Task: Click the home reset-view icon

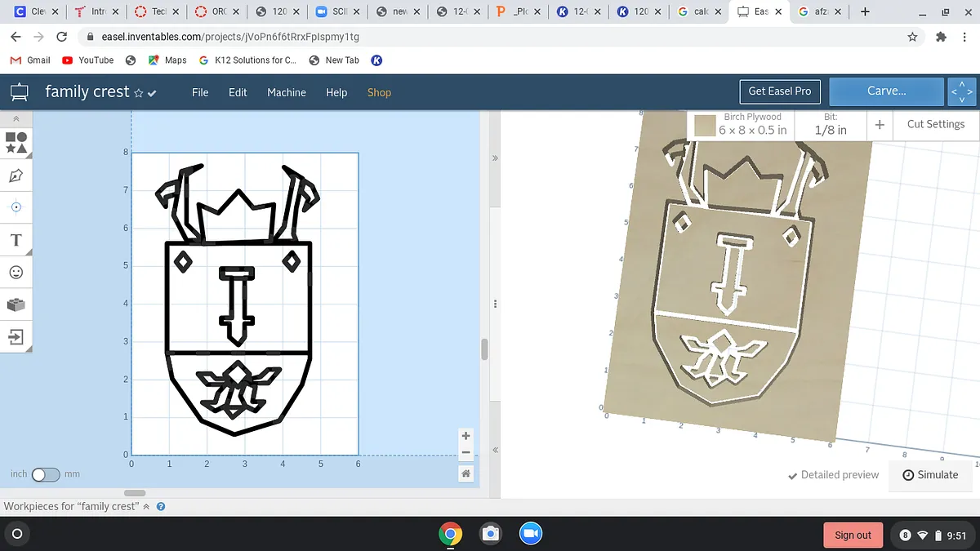Action: pyautogui.click(x=465, y=473)
